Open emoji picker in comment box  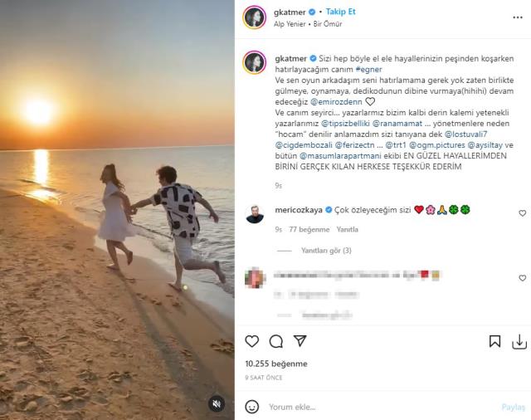[253, 407]
